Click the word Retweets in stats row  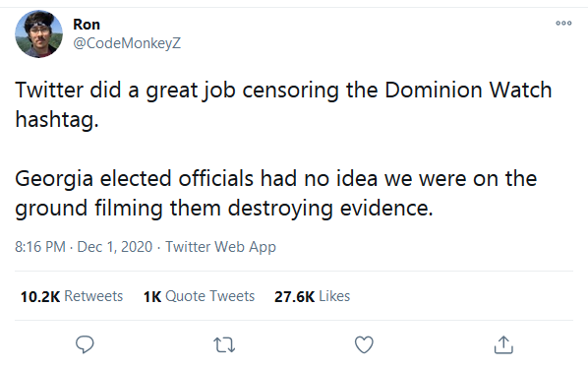tap(93, 296)
